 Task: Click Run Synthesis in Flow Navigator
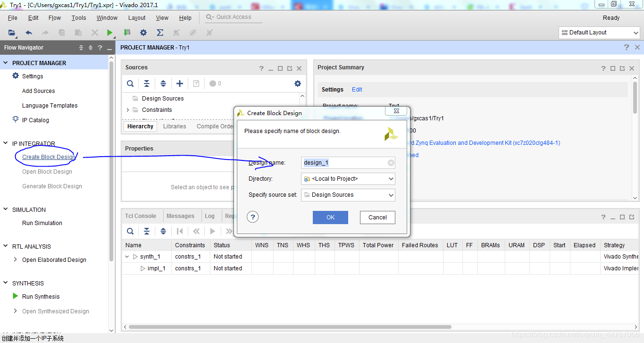point(41,297)
